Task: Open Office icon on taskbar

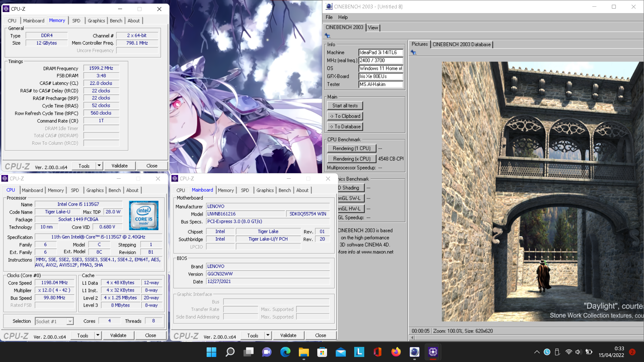Action: 378,352
